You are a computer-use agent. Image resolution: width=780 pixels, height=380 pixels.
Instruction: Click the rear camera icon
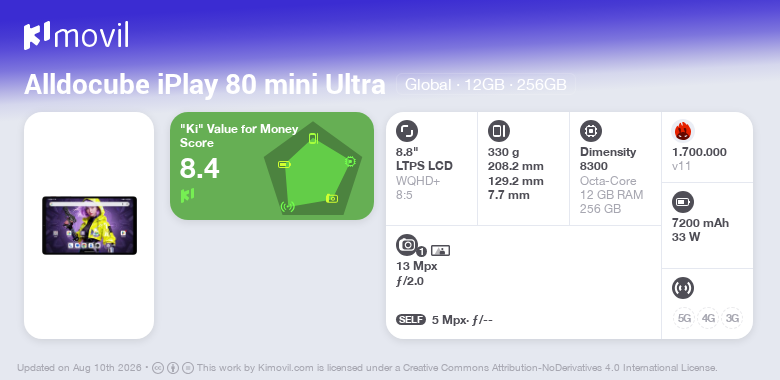pos(407,244)
